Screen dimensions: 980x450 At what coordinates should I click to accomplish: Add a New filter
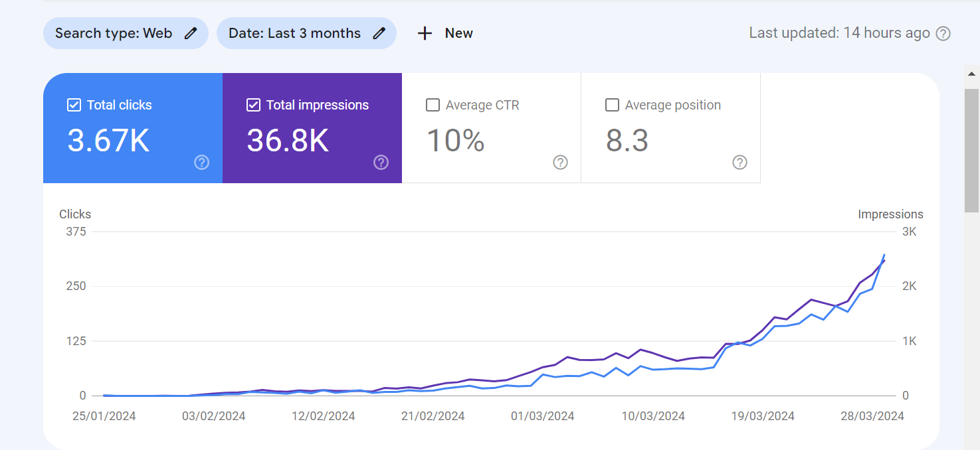[444, 33]
